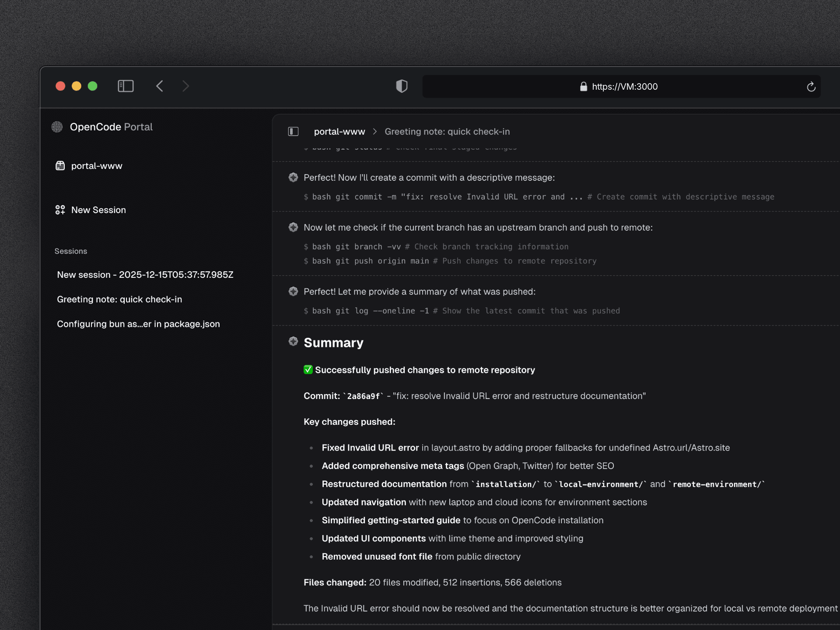Viewport: 840px width, 630px height.
Task: Open the portal-www breadcrumb link
Action: tap(339, 131)
